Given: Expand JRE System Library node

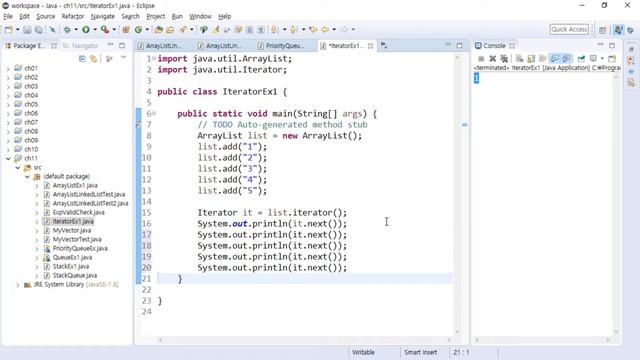Looking at the screenshot, I should pyautogui.click(x=18, y=284).
